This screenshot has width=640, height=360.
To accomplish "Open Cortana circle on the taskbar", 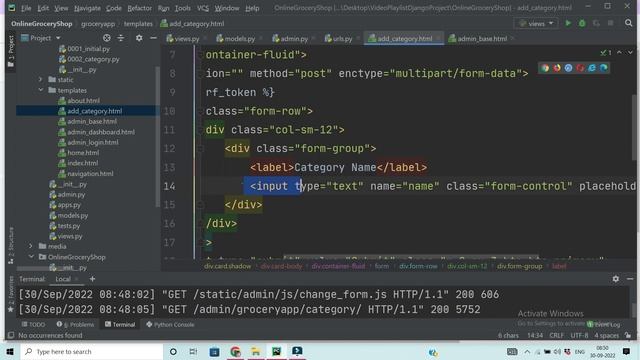I will coord(173,351).
